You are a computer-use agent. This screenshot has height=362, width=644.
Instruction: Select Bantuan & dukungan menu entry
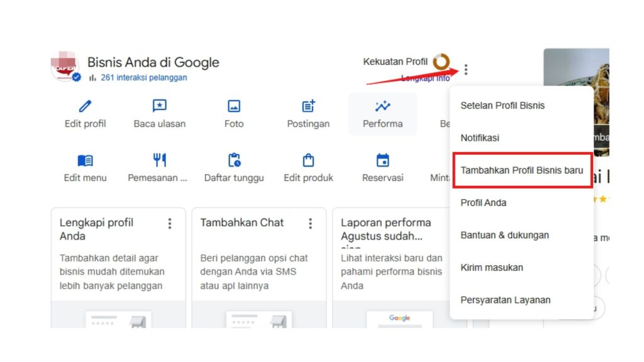point(504,235)
